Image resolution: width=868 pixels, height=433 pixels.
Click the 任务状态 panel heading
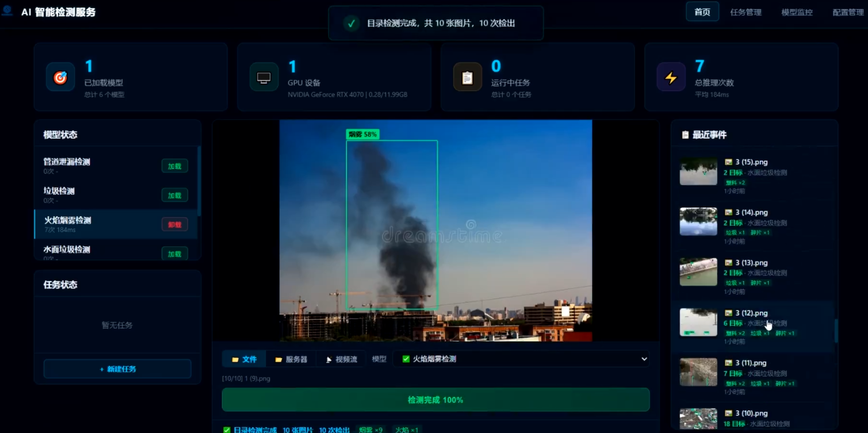(60, 285)
